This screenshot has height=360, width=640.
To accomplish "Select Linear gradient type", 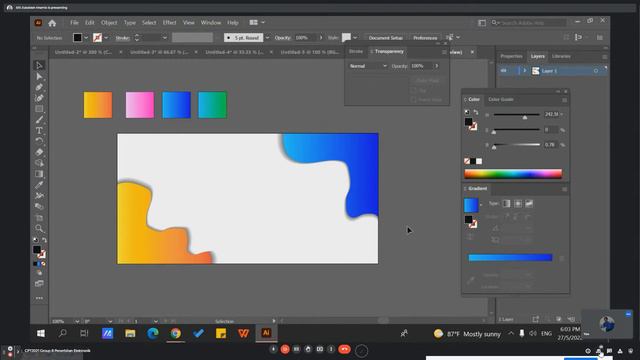I will pyautogui.click(x=506, y=203).
